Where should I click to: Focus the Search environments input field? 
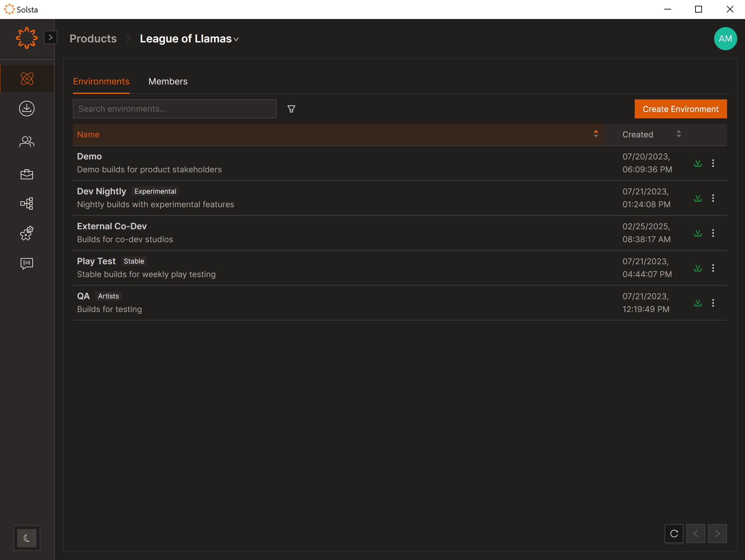(174, 109)
